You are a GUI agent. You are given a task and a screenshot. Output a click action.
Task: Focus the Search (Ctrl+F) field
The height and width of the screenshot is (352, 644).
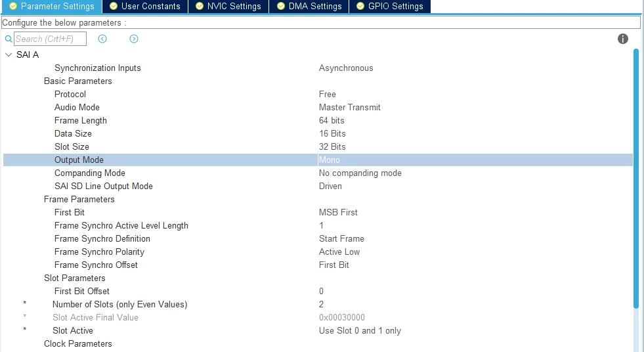coord(50,39)
